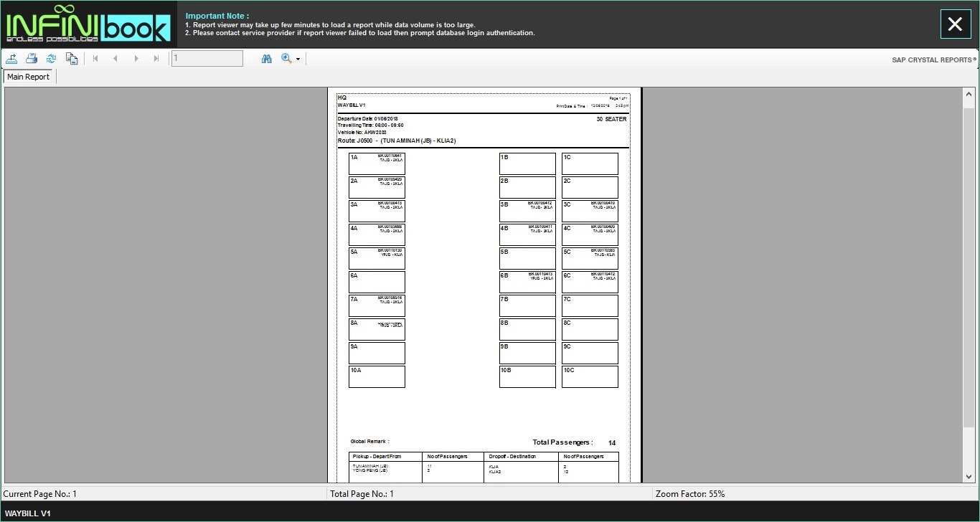This screenshot has height=522, width=980.
Task: Click the Departure Date line in report
Action: point(367,119)
